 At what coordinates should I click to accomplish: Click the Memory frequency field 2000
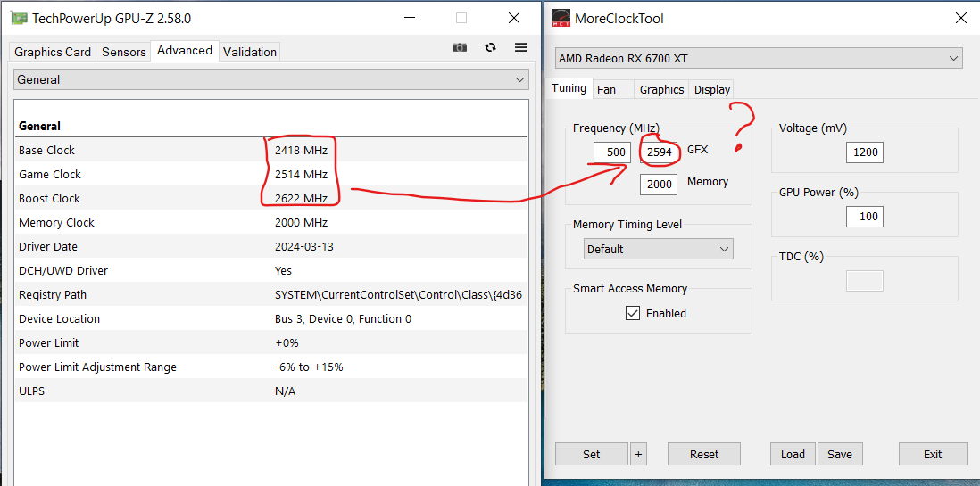659,185
